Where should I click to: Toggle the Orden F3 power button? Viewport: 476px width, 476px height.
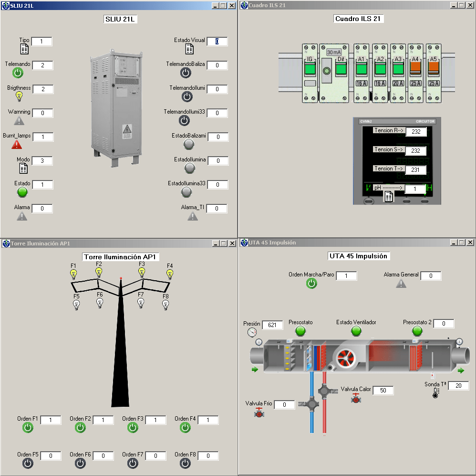pos(133,428)
